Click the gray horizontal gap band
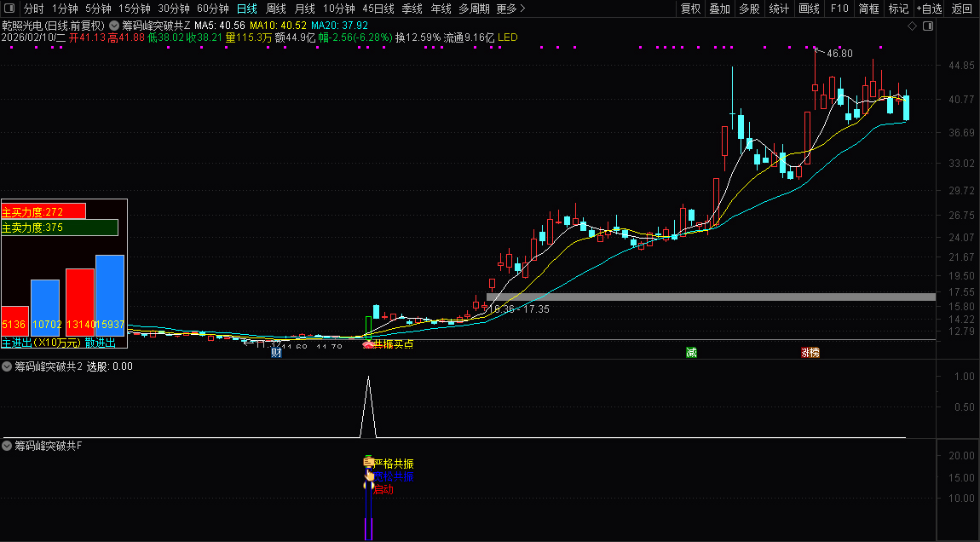The width and height of the screenshot is (980, 542). (x=711, y=297)
